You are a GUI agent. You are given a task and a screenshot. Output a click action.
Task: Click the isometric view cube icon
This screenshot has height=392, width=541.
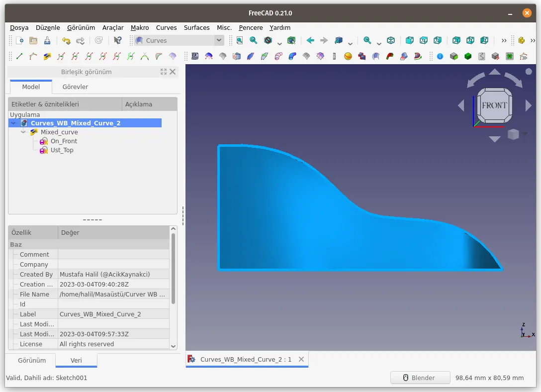tap(390, 40)
